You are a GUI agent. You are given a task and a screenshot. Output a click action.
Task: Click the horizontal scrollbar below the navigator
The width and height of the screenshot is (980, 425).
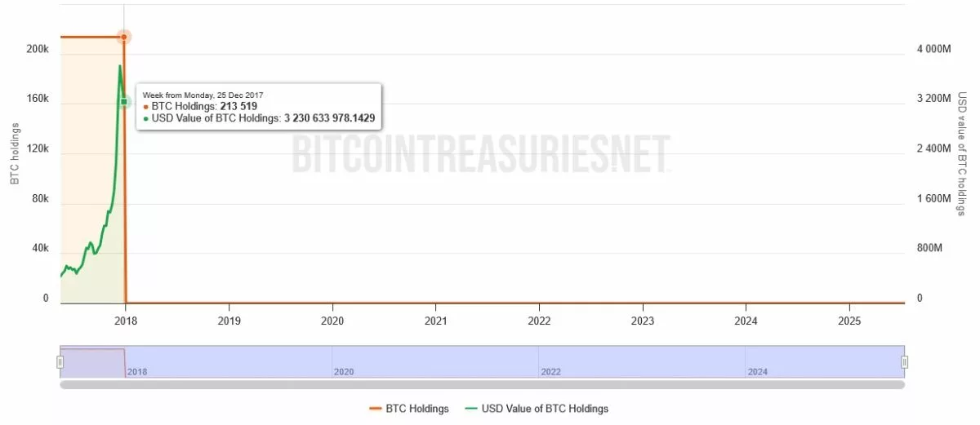coord(482,384)
